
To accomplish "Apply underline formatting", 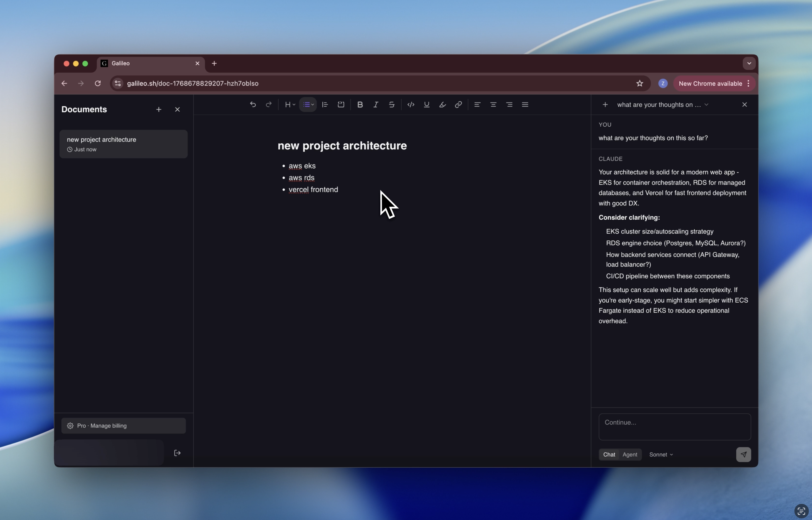I will [x=426, y=105].
